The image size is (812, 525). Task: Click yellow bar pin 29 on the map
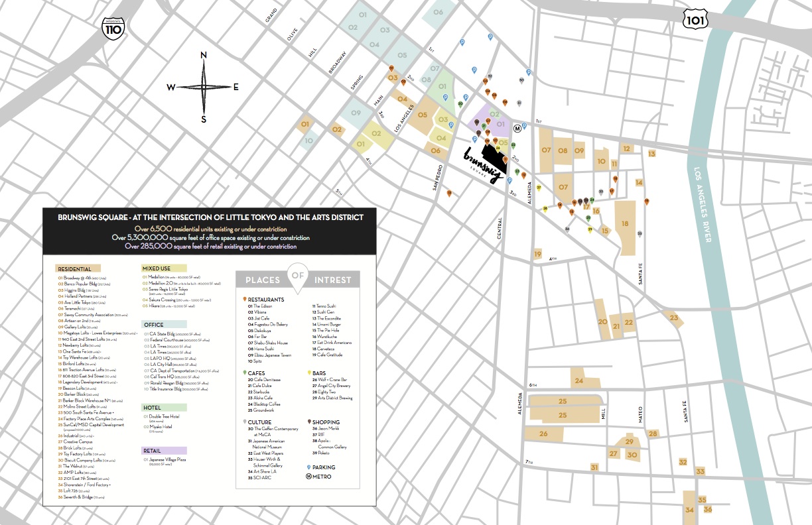pyautogui.click(x=590, y=229)
